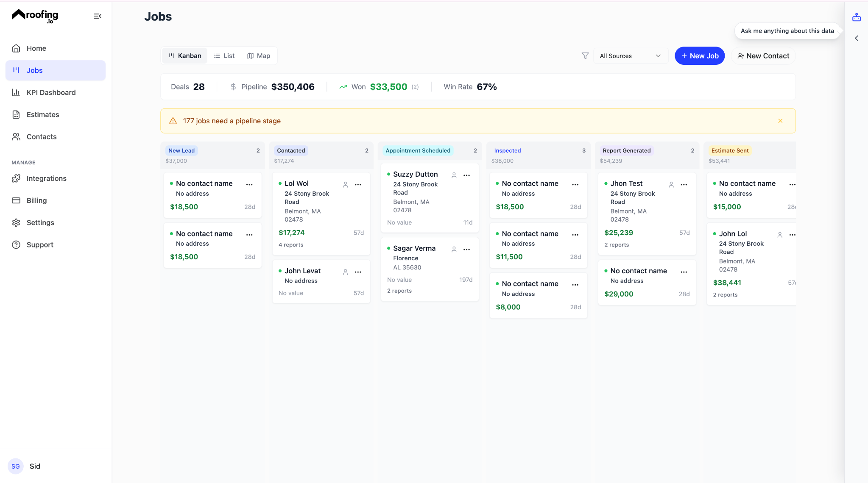This screenshot has width=868, height=483.
Task: Open the All Sources dropdown
Action: click(x=631, y=56)
